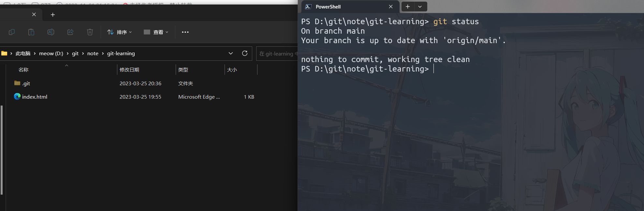Click the delete trash can icon

click(x=90, y=32)
